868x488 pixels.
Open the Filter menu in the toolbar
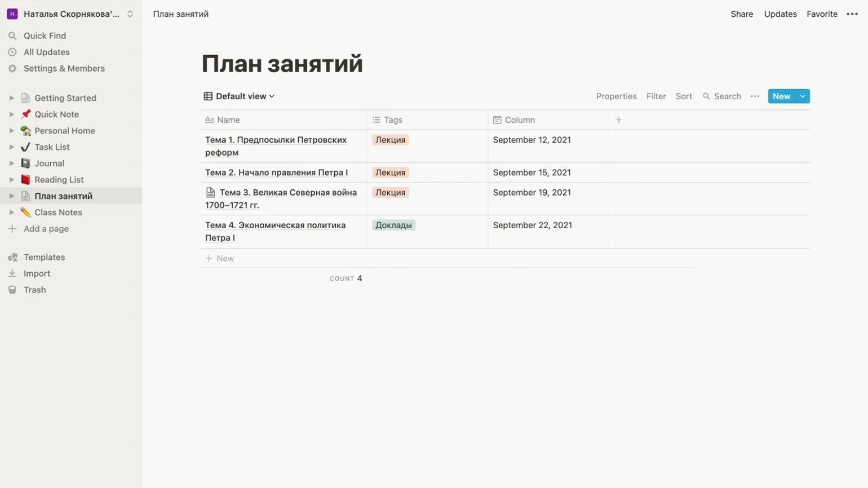[x=656, y=96]
